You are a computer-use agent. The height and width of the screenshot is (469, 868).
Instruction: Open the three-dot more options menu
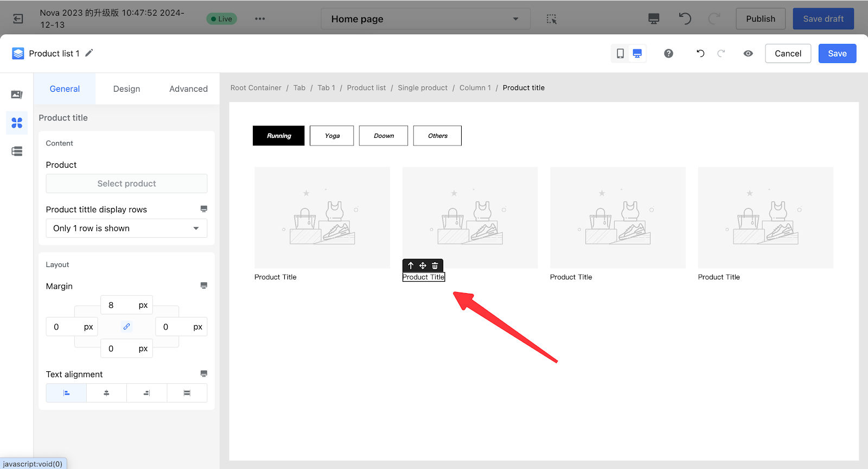click(260, 19)
